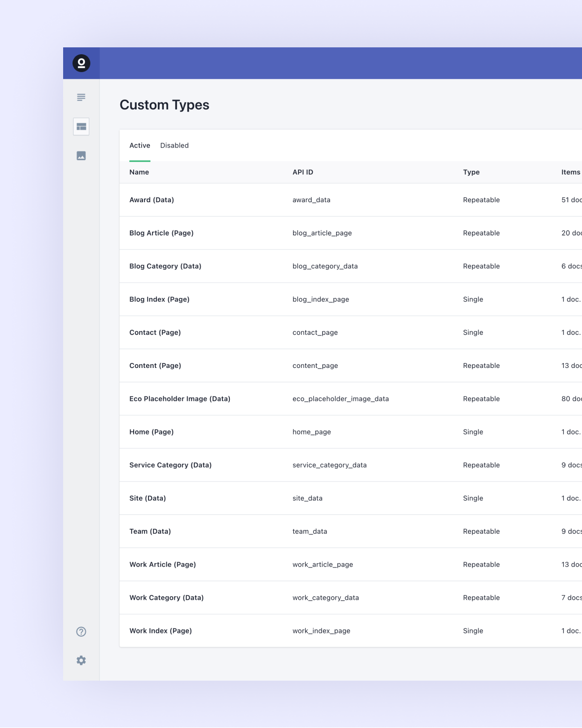Click Single type in Site (Data) row

(473, 498)
